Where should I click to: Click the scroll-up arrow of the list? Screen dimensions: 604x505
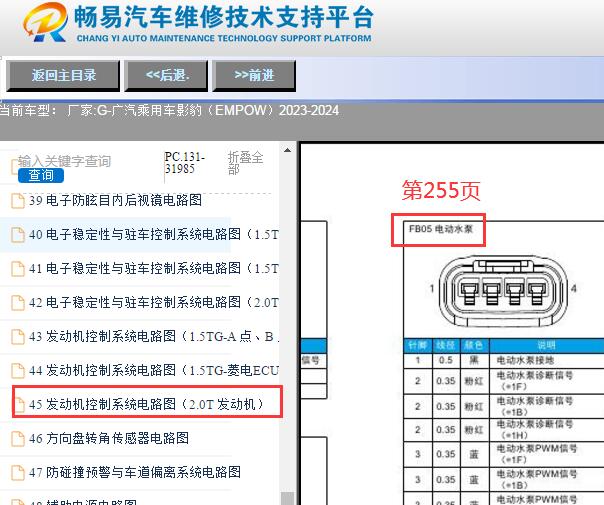point(287,150)
